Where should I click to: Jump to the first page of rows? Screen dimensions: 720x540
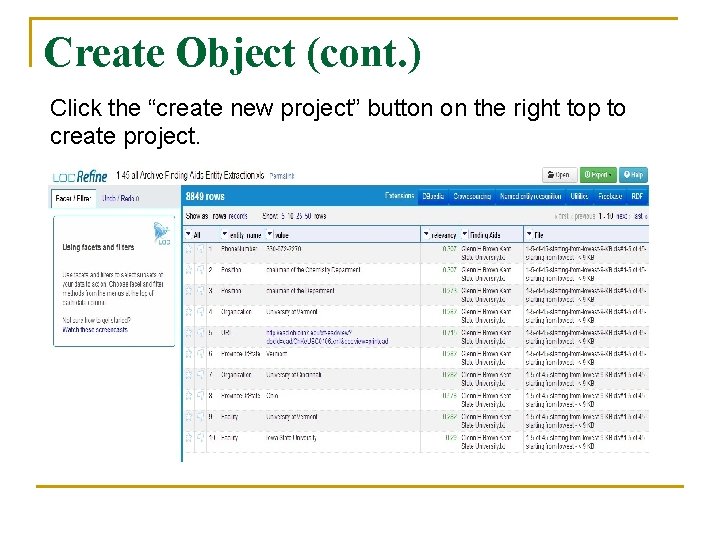562,216
